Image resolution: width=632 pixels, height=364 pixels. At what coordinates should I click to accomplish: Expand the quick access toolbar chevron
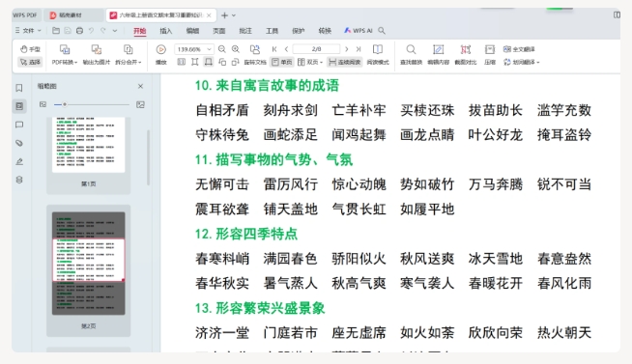click(x=115, y=31)
